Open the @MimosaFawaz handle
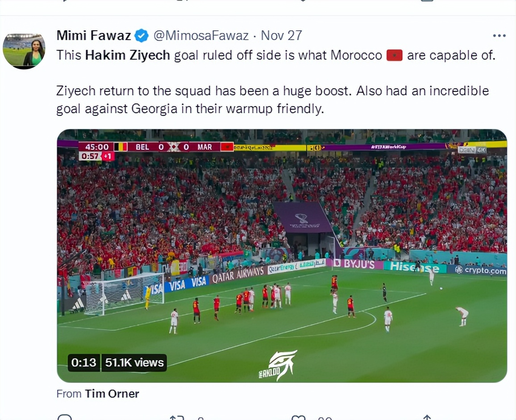The height and width of the screenshot is (420, 516). (x=201, y=35)
